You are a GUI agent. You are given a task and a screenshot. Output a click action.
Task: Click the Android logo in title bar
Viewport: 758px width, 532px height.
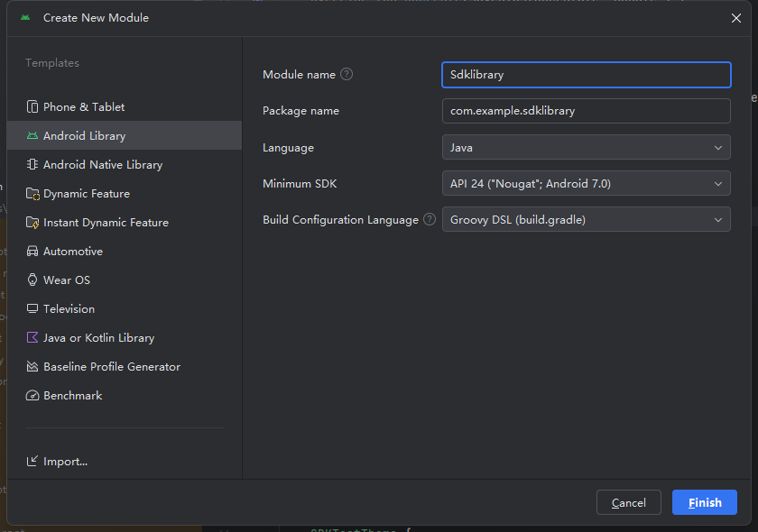[25, 18]
